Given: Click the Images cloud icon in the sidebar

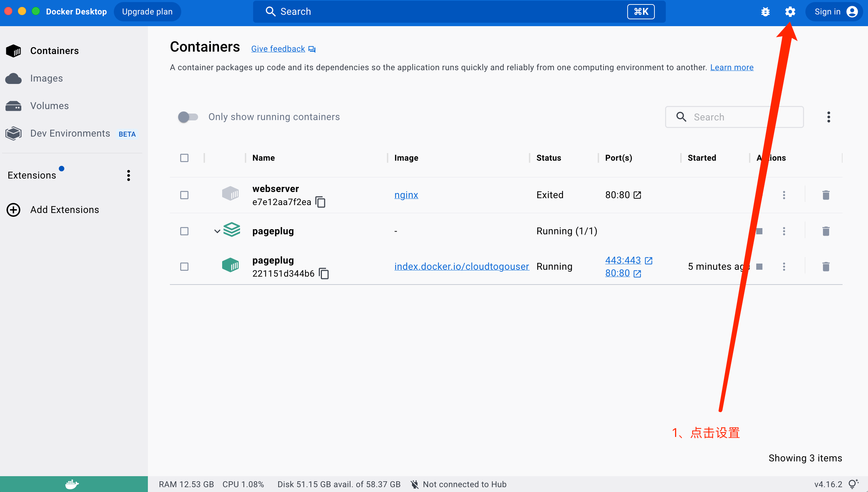Looking at the screenshot, I should pos(13,78).
